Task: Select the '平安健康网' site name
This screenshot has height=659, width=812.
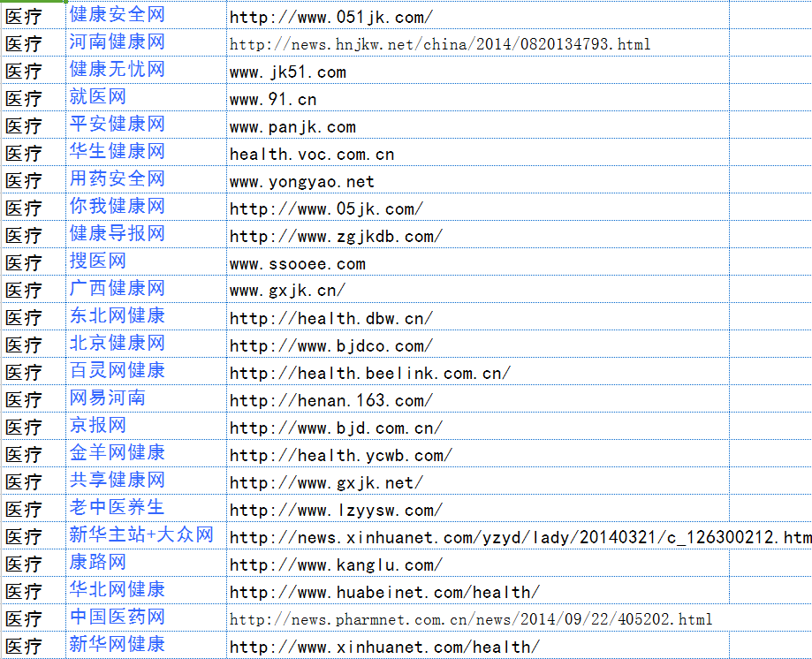Action: click(146, 125)
